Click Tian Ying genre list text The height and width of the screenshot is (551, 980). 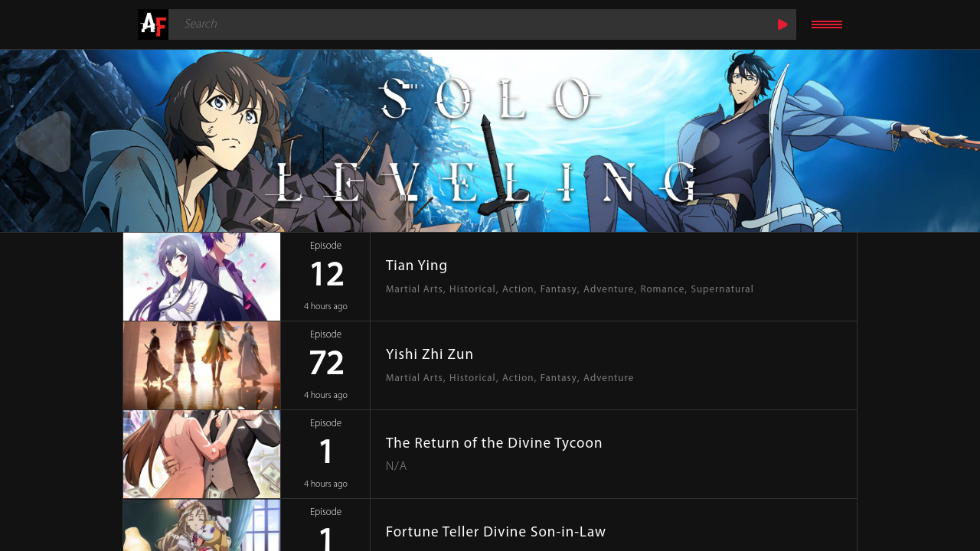click(570, 289)
